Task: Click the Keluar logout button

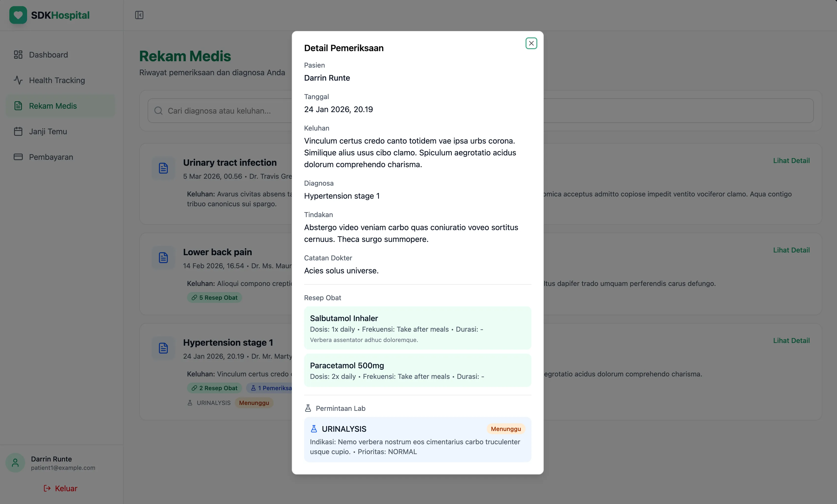Action: tap(60, 488)
